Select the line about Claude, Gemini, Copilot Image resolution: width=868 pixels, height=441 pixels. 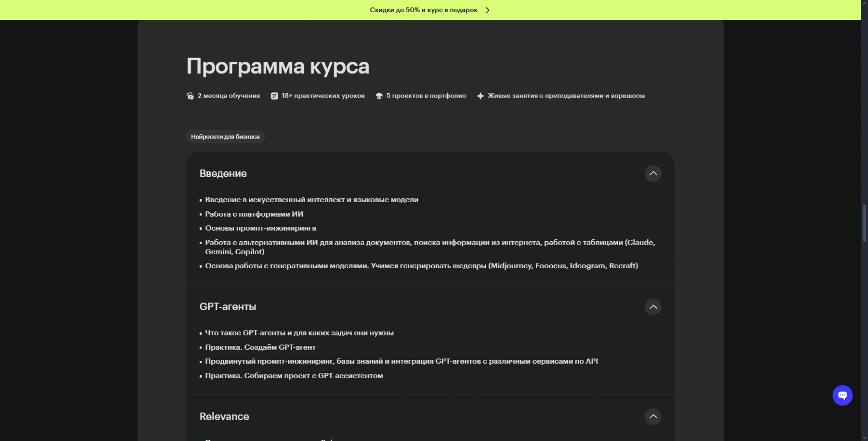[x=429, y=247]
